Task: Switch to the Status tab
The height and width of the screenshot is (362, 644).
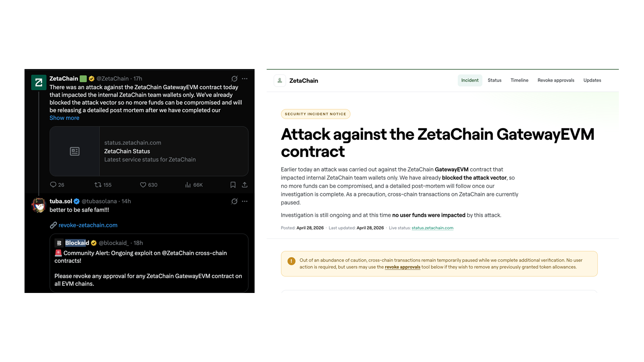Action: [x=494, y=80]
